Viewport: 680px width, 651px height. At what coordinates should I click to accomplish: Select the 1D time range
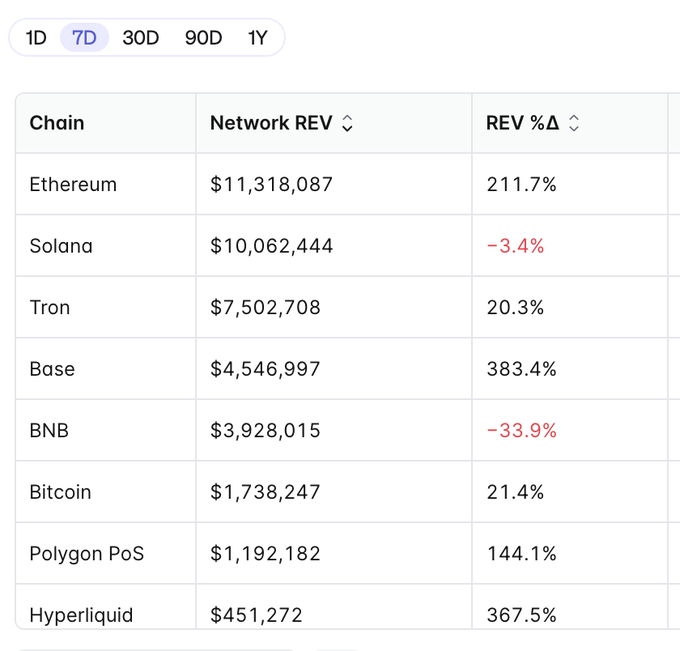pos(36,38)
